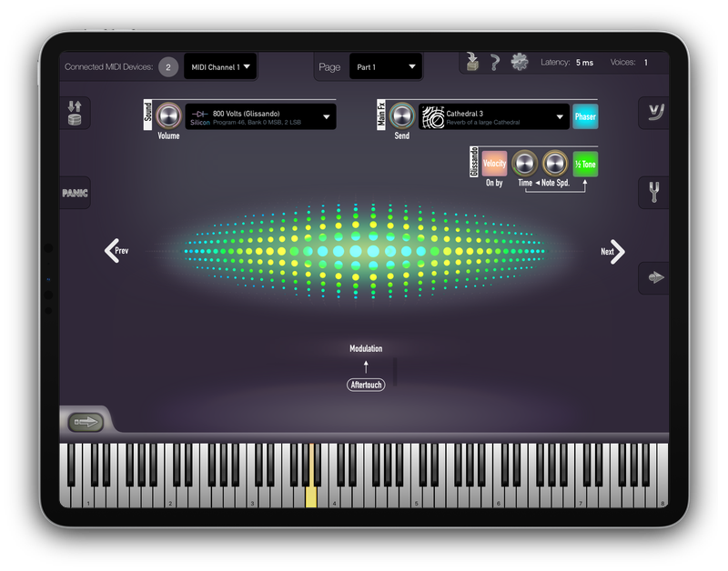The image size is (728, 571).
Task: Click the right-arrow side panel icon
Action: 653,277
